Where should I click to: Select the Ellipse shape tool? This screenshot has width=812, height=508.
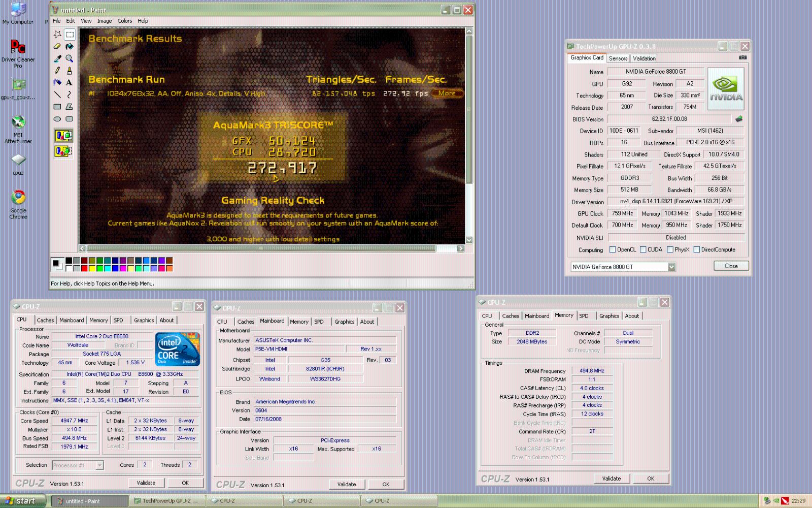coord(57,119)
